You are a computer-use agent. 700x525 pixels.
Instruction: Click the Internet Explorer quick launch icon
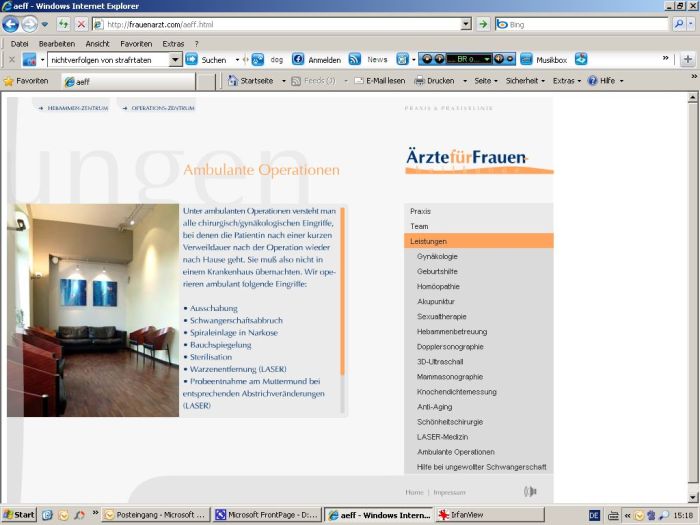[x=47, y=515]
